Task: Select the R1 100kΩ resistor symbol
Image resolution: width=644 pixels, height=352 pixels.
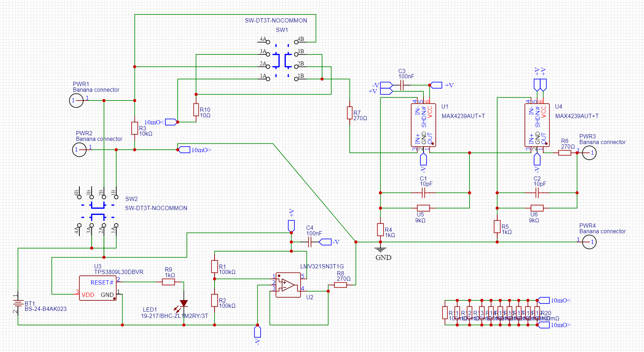Action: coord(215,267)
